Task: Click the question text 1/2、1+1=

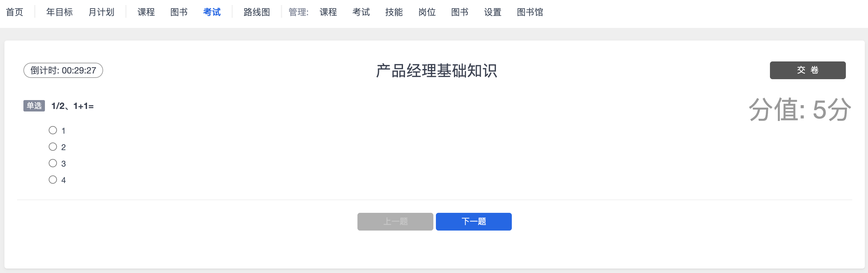Action: tap(72, 106)
